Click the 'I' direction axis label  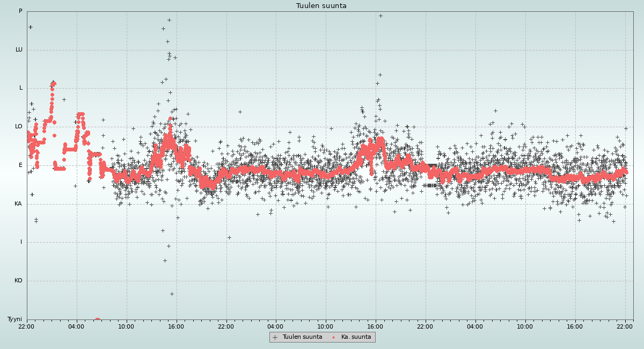[21, 242]
